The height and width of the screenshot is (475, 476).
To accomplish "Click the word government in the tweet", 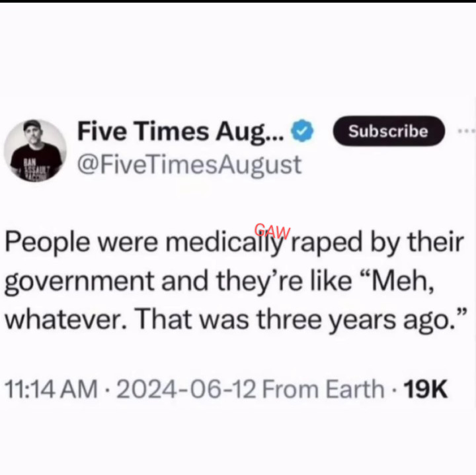I will pyautogui.click(x=79, y=282).
